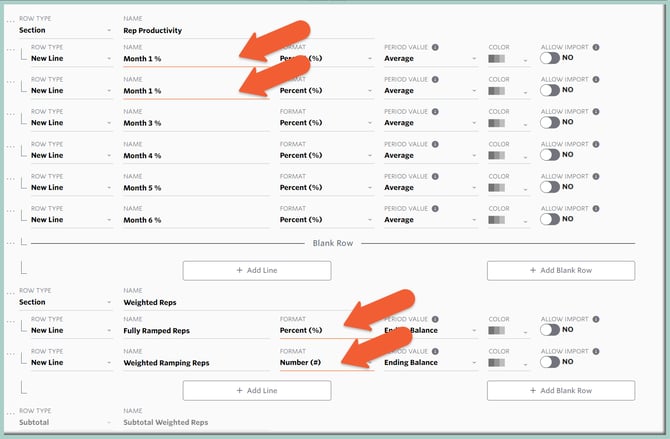Image resolution: width=670 pixels, height=439 pixels.
Task: Expand Row Type dropdown for Rep Productivity section
Action: 65,31
